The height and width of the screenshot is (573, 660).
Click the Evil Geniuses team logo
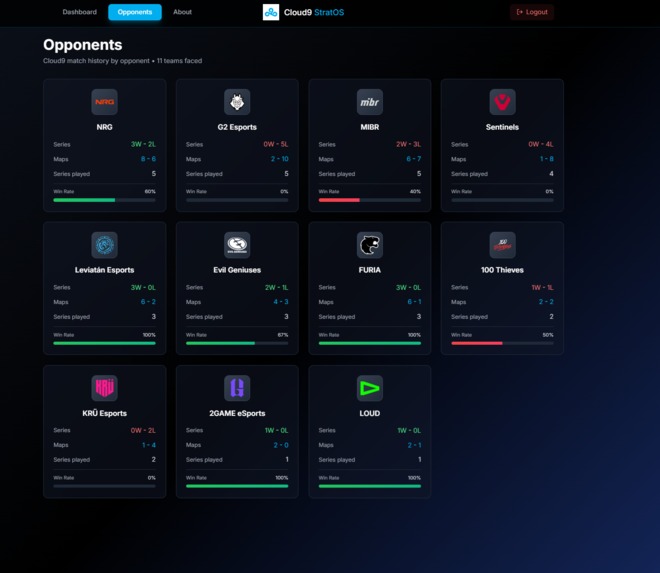point(237,245)
